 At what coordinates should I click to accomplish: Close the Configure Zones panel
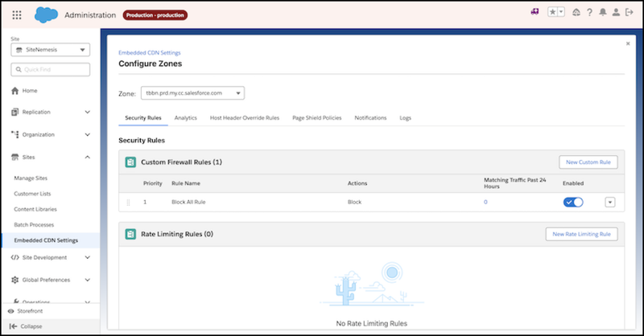pos(628,43)
